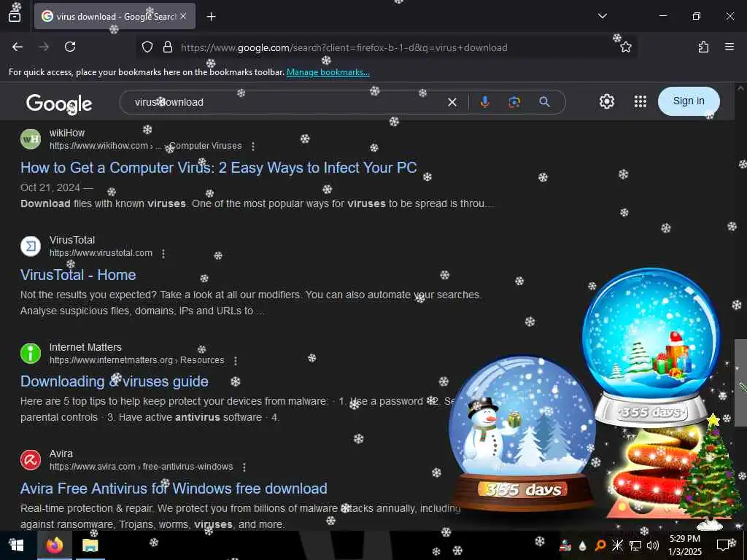The image size is (747, 560).
Task: Open more options for VirusTotal result
Action: [x=163, y=253]
